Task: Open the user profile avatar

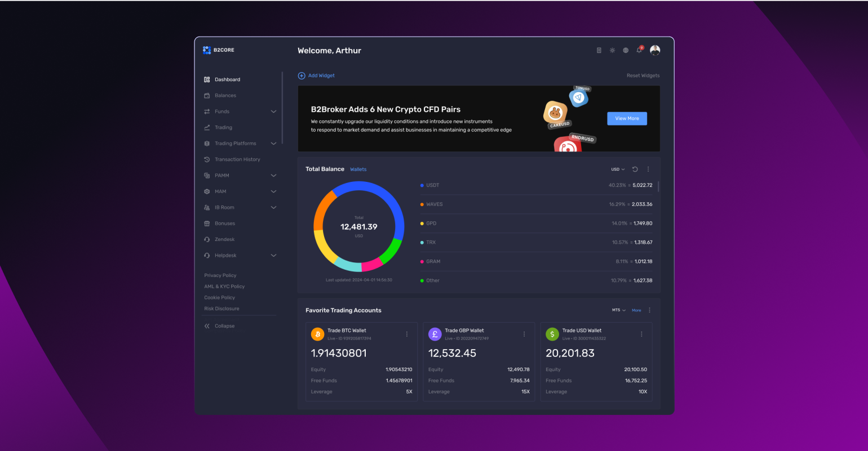Action: tap(655, 50)
